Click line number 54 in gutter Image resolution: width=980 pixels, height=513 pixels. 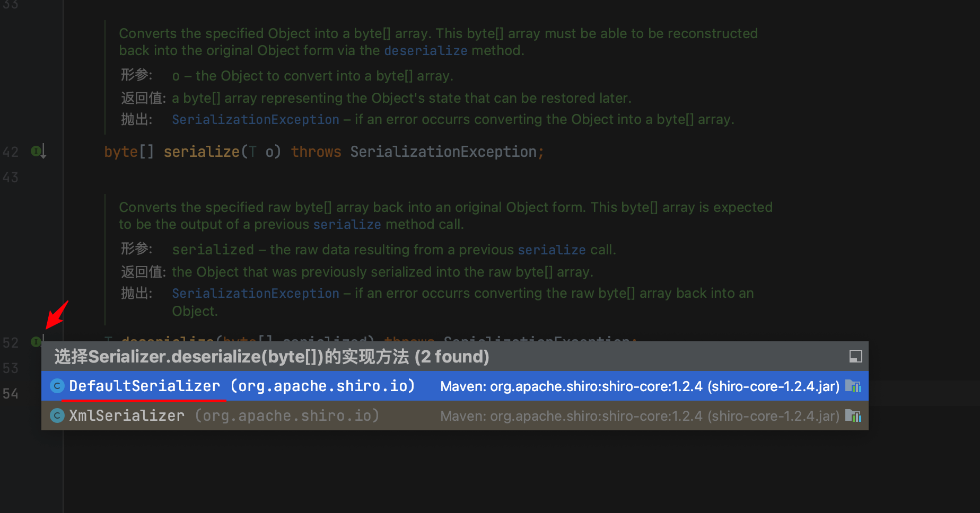11,394
